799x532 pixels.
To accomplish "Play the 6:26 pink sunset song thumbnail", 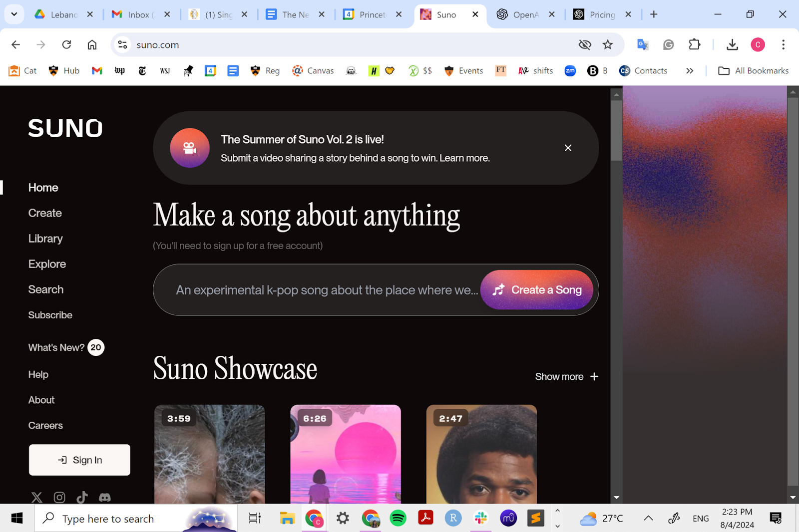I will coord(346,454).
